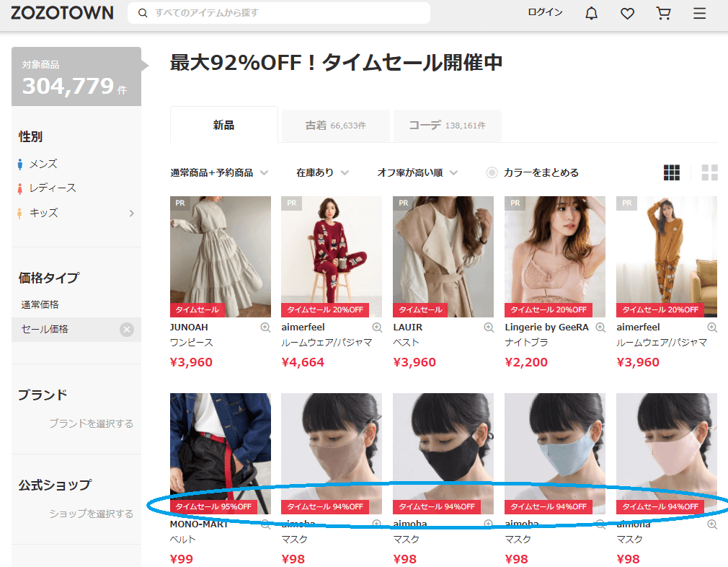Open the JUNOAH dress product image
The height and width of the screenshot is (567, 728).
tap(221, 257)
